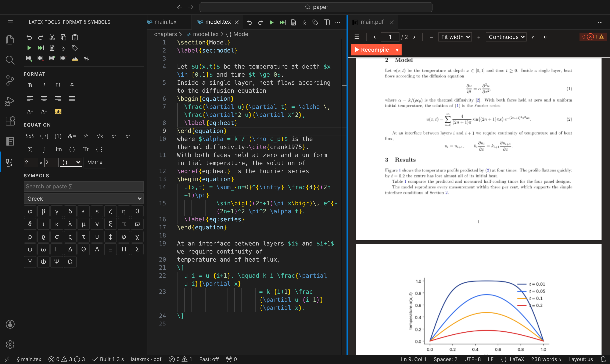Click Increase font size A+ button
This screenshot has width=610, height=364.
30,112
